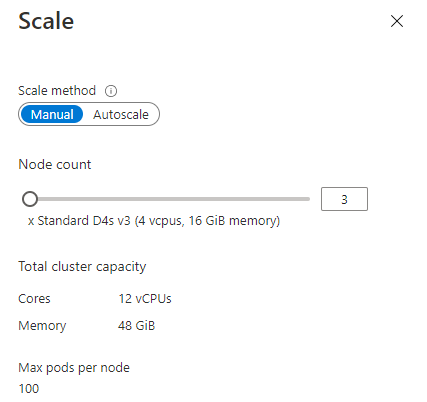Click the Max pods per node label
The height and width of the screenshot is (402, 427).
74,368
